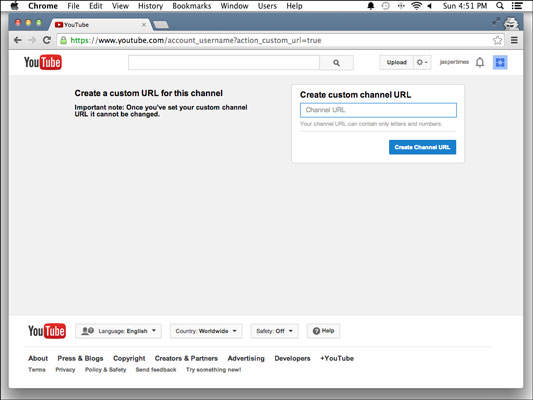Click the browser forward arrow
The image size is (533, 400).
tap(32, 40)
